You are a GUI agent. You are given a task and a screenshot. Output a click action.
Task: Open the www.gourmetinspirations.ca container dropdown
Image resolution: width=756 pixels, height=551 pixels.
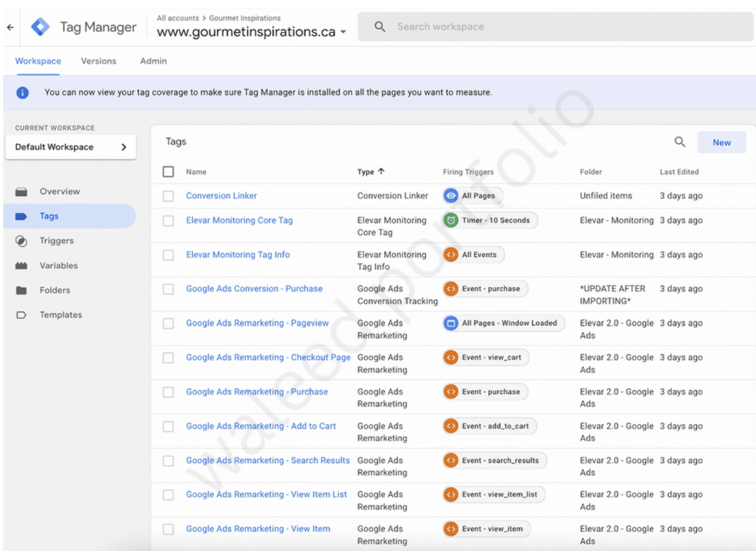click(x=252, y=32)
